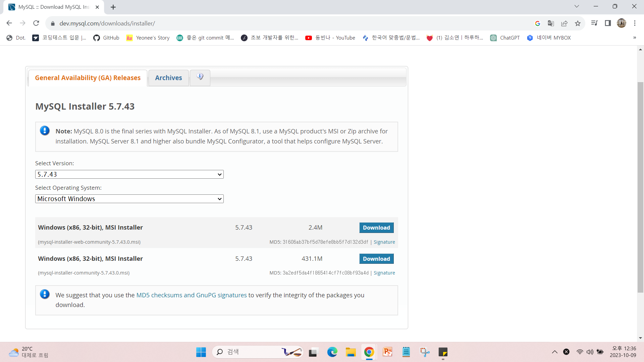Open the 김소연 하루하 bookmark
The height and width of the screenshot is (362, 644).
pyautogui.click(x=455, y=38)
